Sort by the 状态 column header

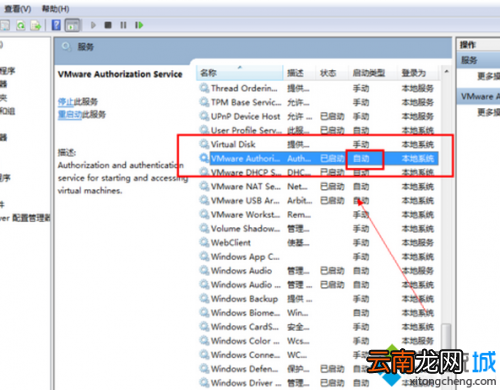pyautogui.click(x=332, y=73)
